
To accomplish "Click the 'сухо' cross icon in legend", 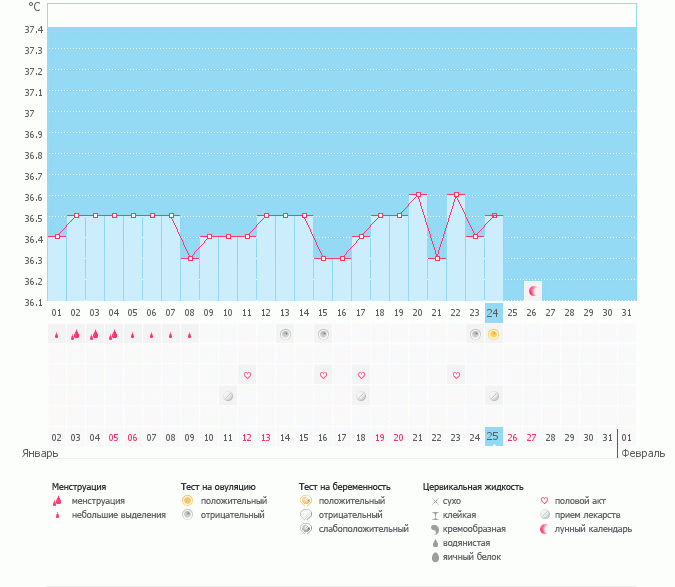I will click(435, 501).
